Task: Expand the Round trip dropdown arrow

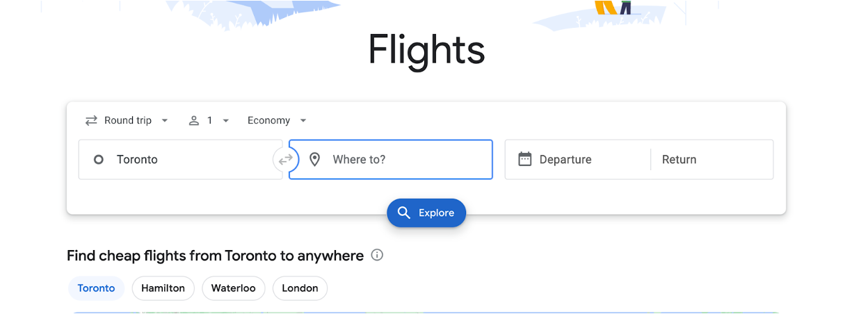Action: (165, 121)
